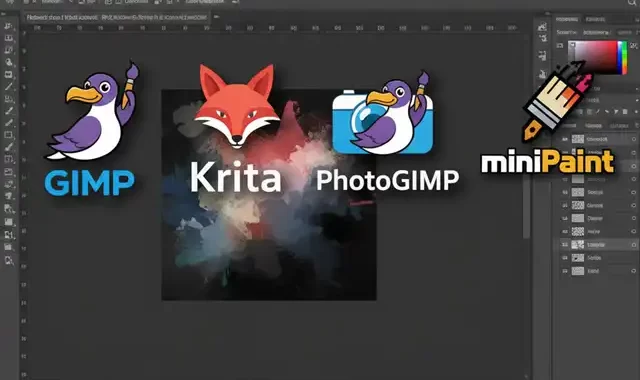Click the highlighted layer row's thumbnail
This screenshot has width=640, height=380.
pyautogui.click(x=578, y=245)
